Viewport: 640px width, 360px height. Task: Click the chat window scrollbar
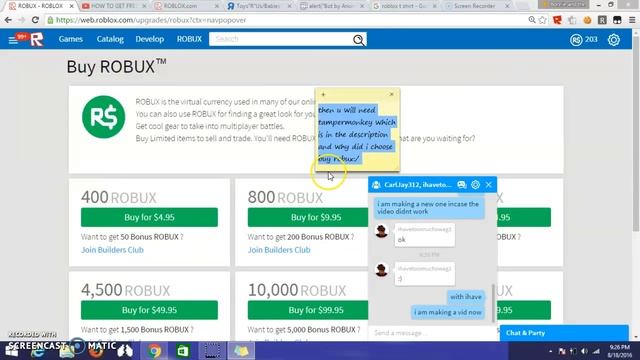493,303
